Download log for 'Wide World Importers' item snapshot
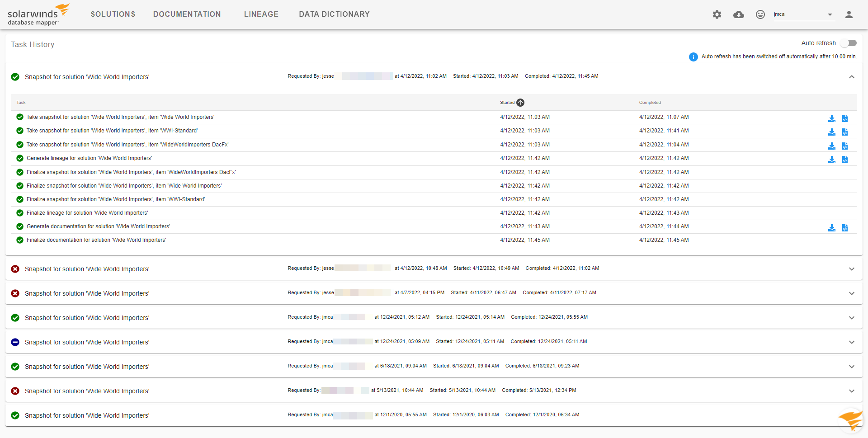 pyautogui.click(x=832, y=118)
